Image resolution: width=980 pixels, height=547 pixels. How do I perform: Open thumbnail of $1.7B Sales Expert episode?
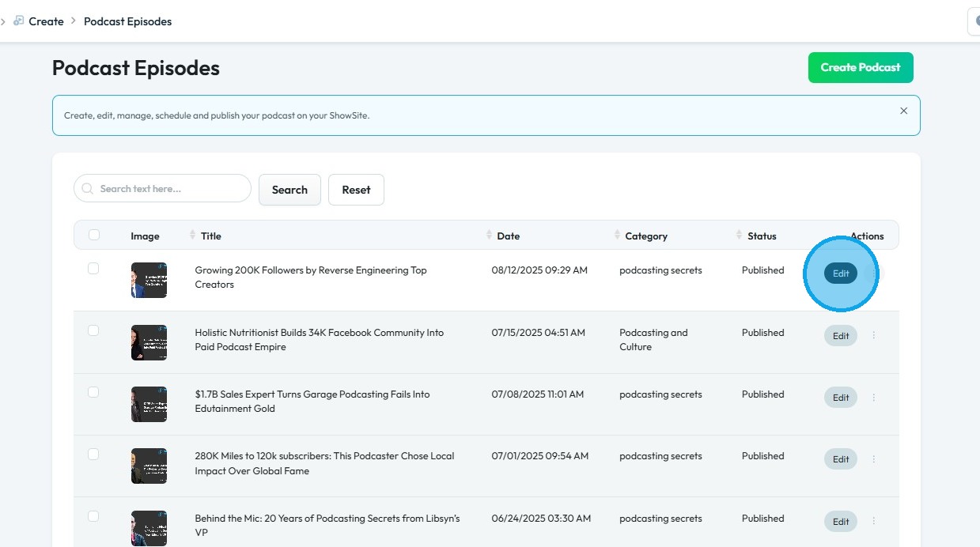point(149,404)
